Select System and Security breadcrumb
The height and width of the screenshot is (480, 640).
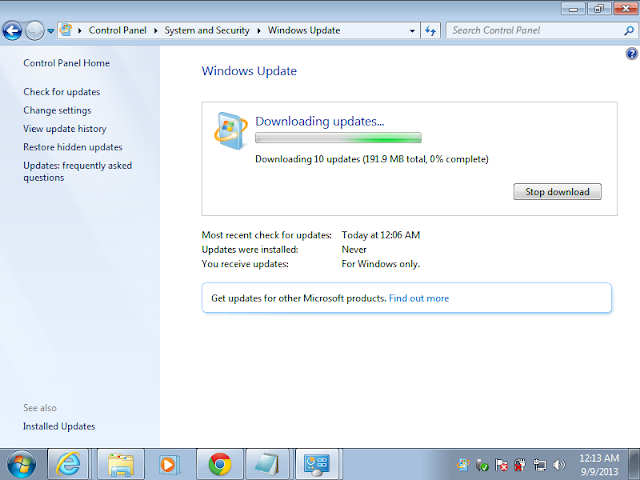pos(207,31)
